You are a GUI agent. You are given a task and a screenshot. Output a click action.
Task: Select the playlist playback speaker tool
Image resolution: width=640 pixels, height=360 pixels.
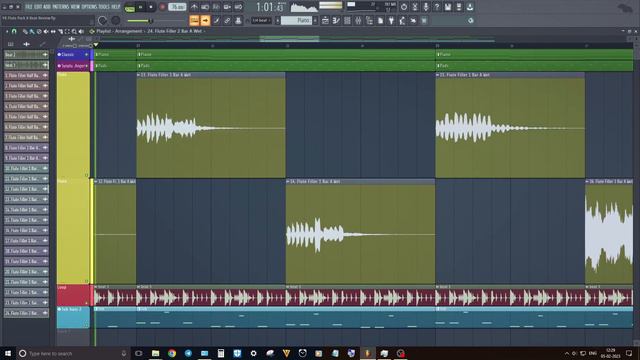click(81, 31)
